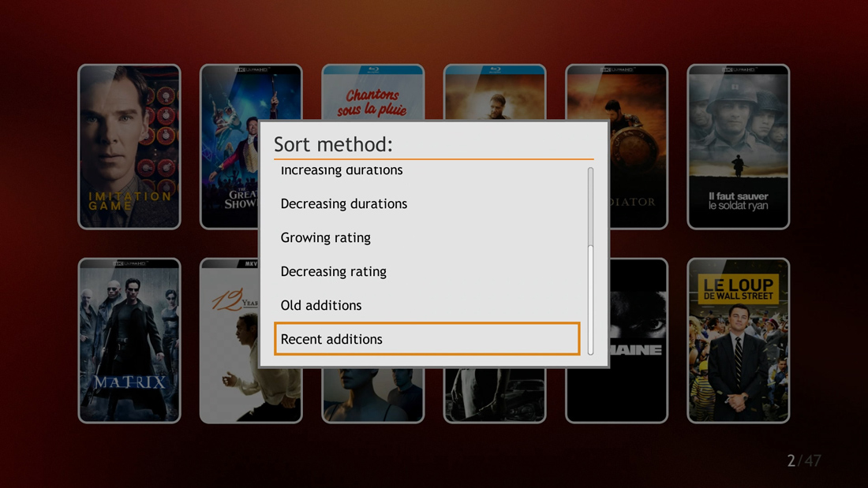Click the sort list scrollbar thumb
The height and width of the screenshot is (488, 868).
pos(591,299)
